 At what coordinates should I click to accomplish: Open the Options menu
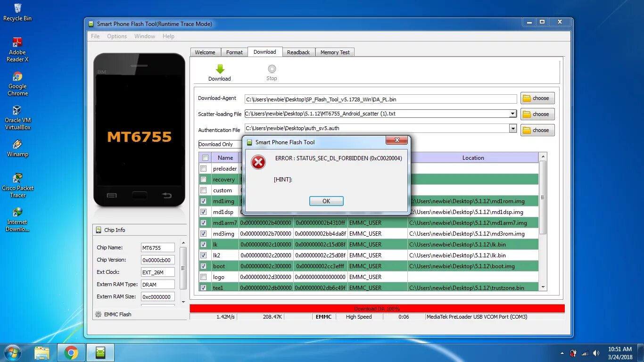[x=117, y=36]
